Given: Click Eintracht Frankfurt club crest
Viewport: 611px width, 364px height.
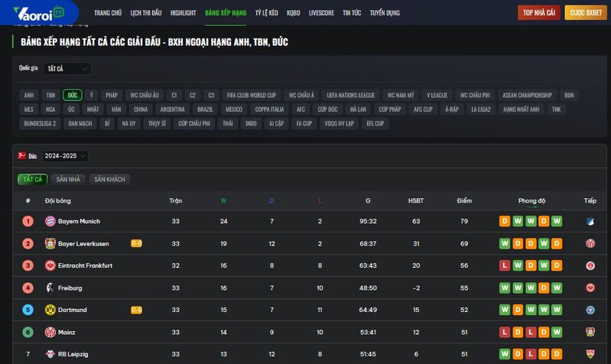Looking at the screenshot, I should point(50,265).
